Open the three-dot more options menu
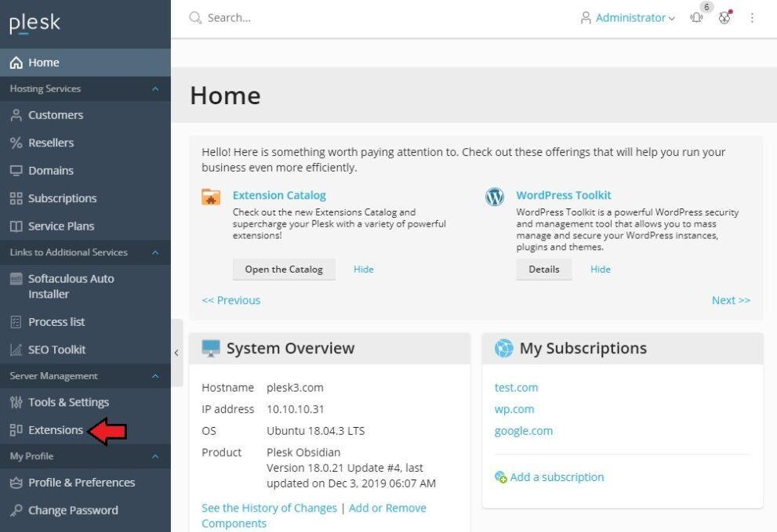The image size is (777, 532). tap(752, 18)
